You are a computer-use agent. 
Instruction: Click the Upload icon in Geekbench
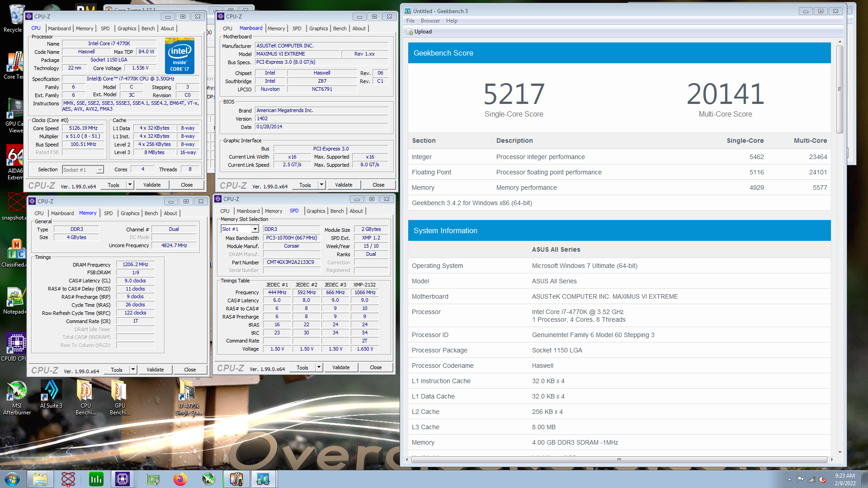(410, 32)
